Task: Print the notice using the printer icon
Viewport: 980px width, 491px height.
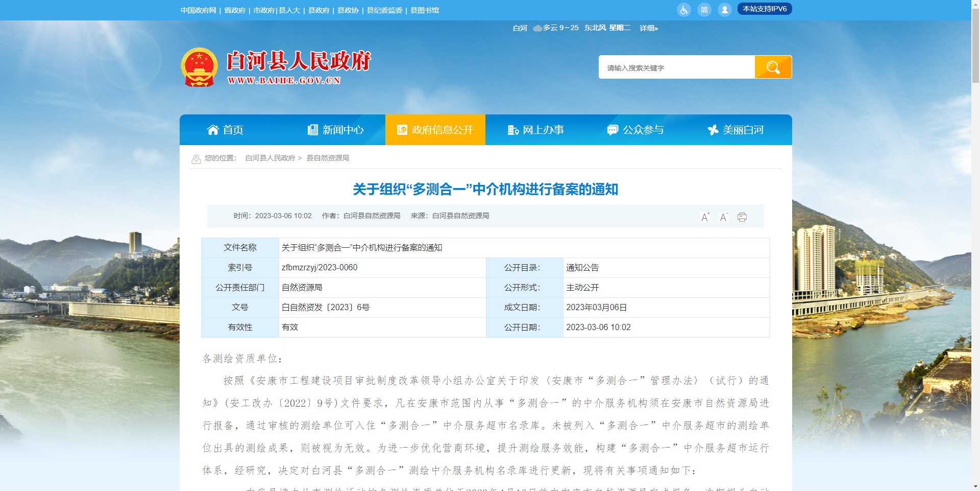Action: (x=742, y=217)
